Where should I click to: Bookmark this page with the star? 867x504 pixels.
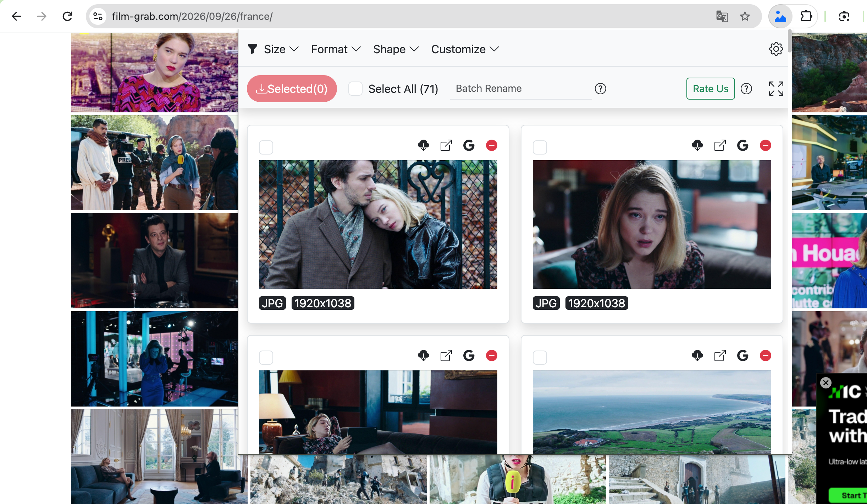coord(745,16)
